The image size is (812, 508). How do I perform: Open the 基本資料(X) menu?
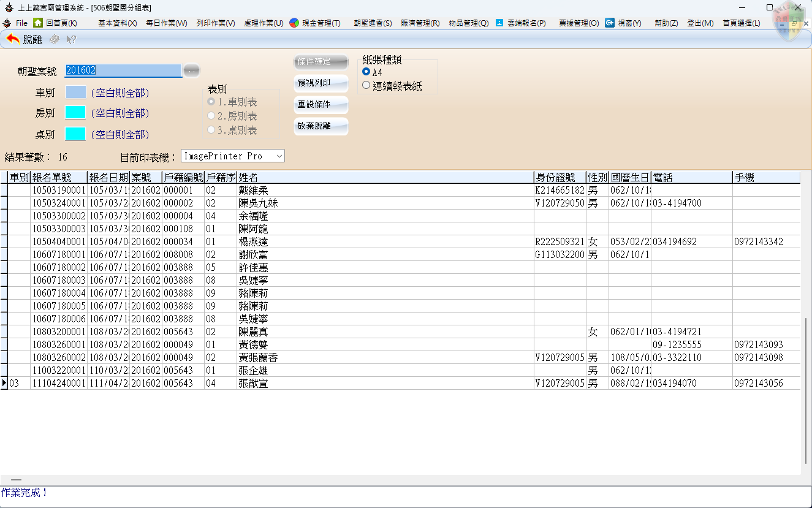click(117, 23)
